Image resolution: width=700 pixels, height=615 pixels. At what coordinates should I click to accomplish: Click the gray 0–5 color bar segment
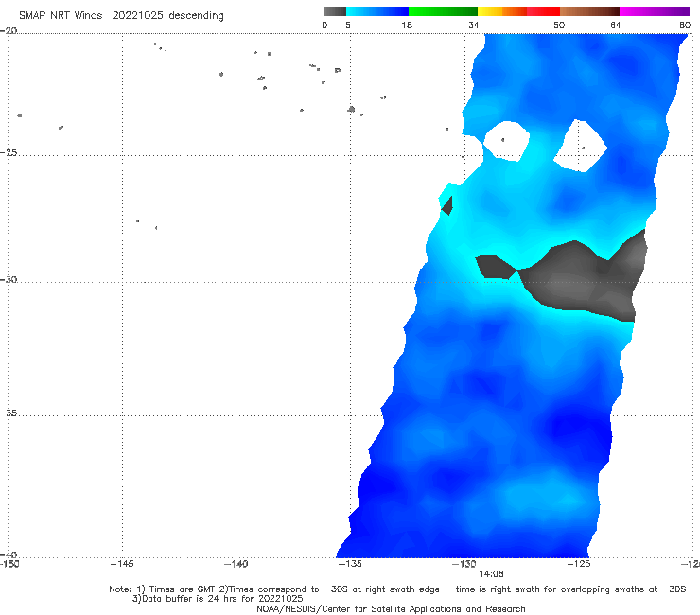click(335, 11)
